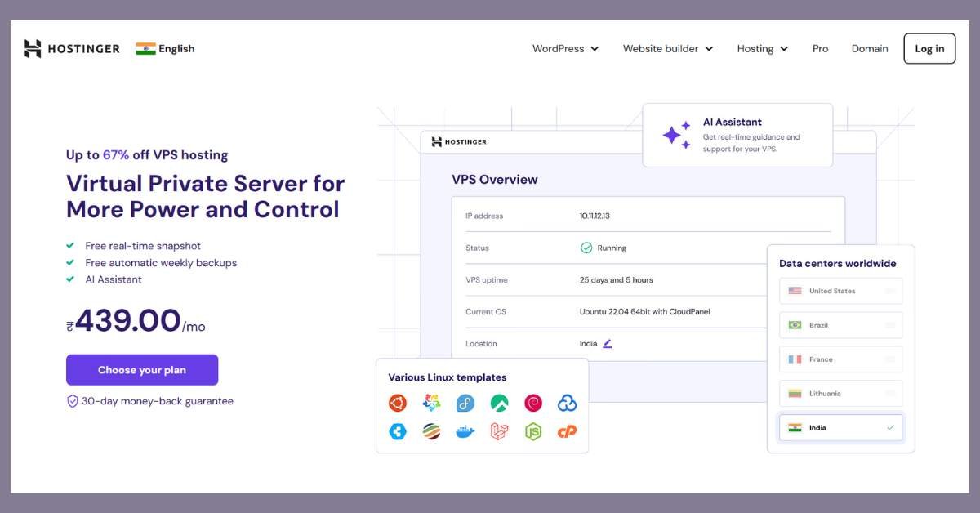980x513 pixels.
Task: Open the Domain menu item
Action: (870, 49)
